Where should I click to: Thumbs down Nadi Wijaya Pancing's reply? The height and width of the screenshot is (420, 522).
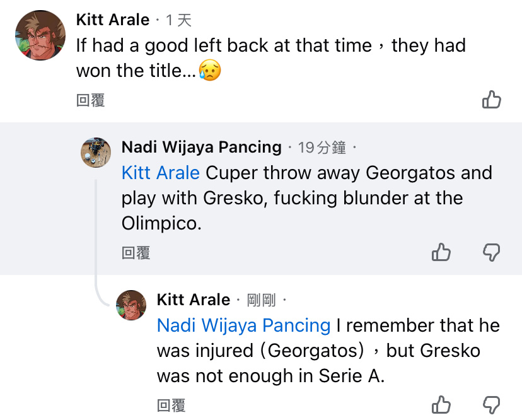pos(491,252)
